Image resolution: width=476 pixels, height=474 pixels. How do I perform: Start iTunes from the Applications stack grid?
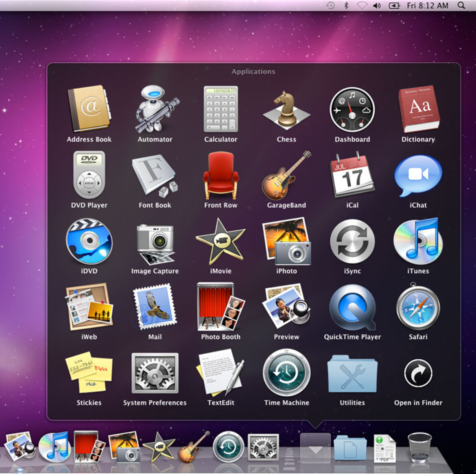click(418, 241)
